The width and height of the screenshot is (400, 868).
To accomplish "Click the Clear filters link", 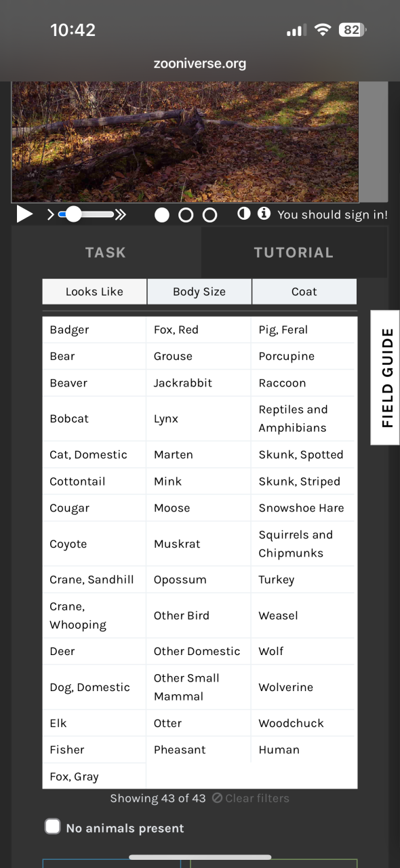I will (x=251, y=798).
